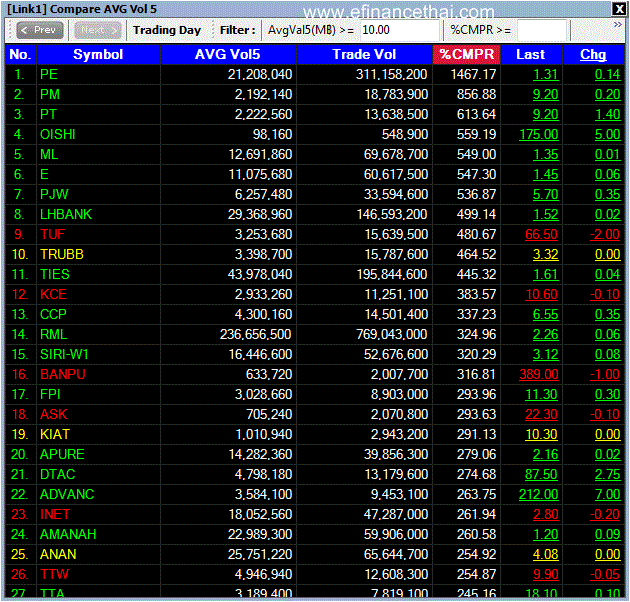Select the Trading Day option
The image size is (630, 602).
point(167,30)
